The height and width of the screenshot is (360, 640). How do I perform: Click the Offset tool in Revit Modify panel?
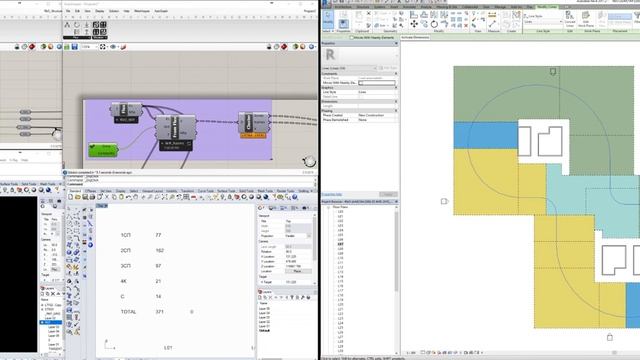(424, 15)
